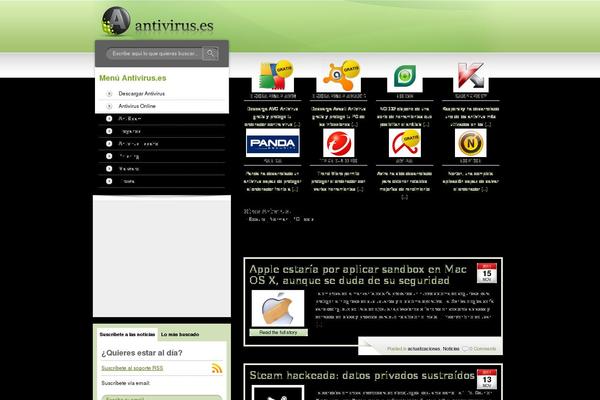Viewport: 600px width, 400px height.
Task: Click the Suscríbete al soporte RSS link
Action: pyautogui.click(x=132, y=368)
